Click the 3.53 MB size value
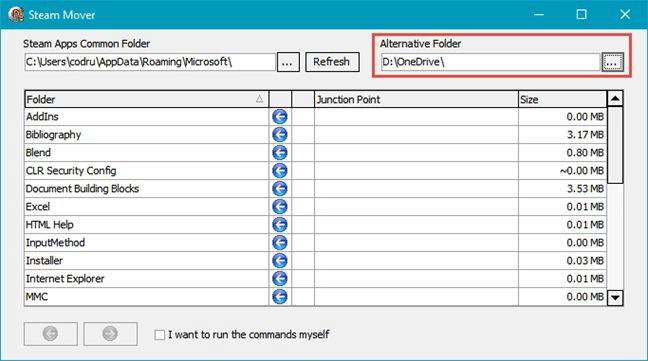The image size is (648, 361). tap(585, 189)
